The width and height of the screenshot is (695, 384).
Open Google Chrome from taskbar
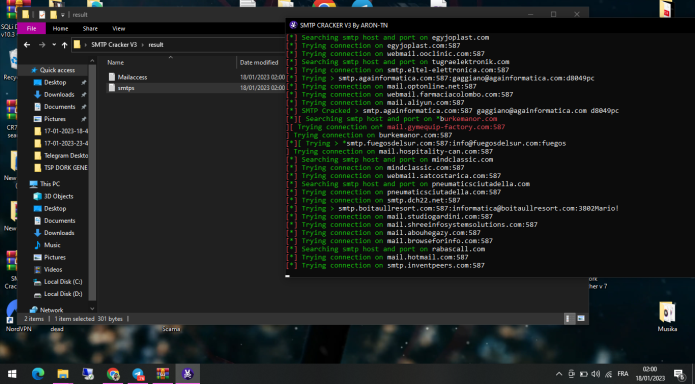(113, 374)
